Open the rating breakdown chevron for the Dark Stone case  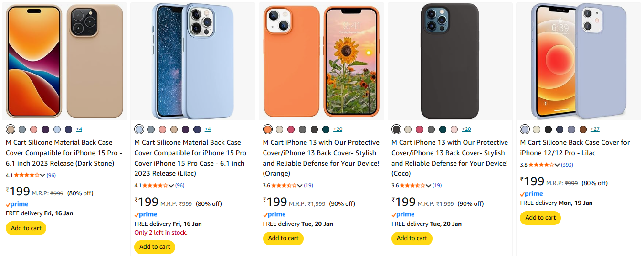click(42, 175)
